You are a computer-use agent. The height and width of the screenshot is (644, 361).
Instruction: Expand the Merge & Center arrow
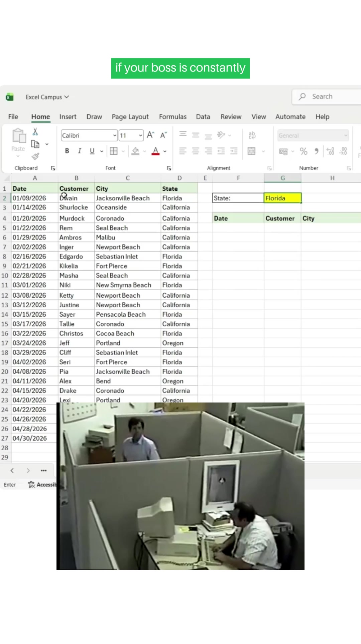pos(263,151)
